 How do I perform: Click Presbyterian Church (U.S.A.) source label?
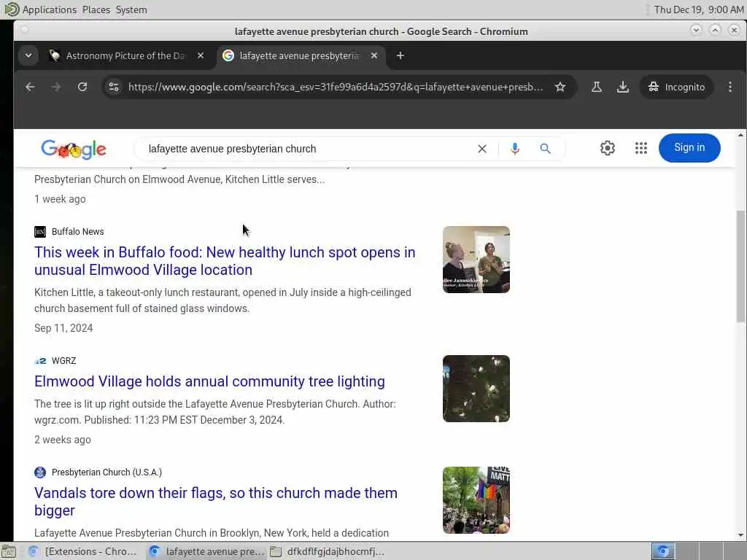point(107,472)
